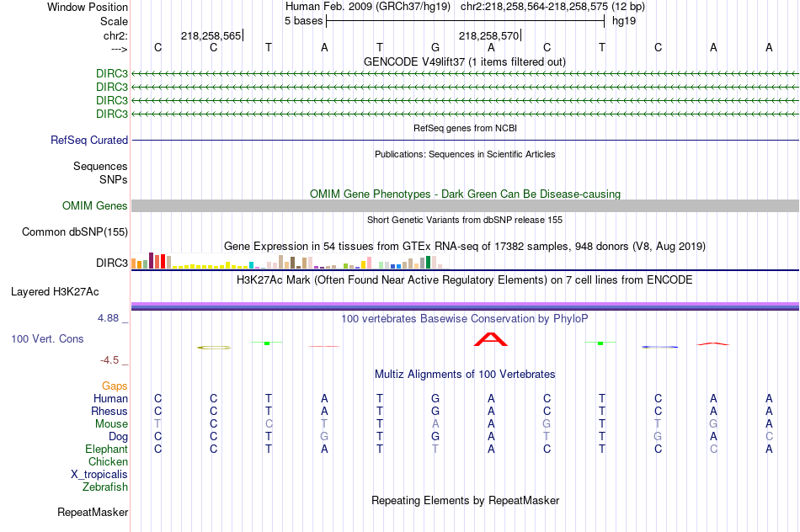Image resolution: width=800 pixels, height=532 pixels.
Task: Click the hg19 label beside the scale bar
Action: tap(624, 21)
